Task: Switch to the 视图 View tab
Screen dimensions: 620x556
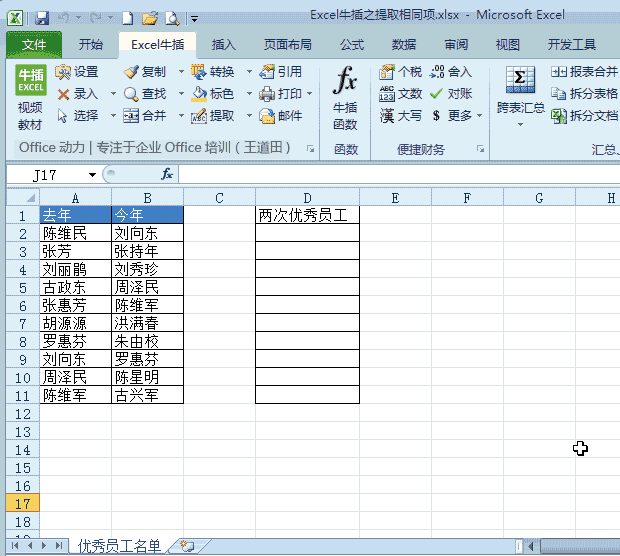Action: pyautogui.click(x=508, y=45)
